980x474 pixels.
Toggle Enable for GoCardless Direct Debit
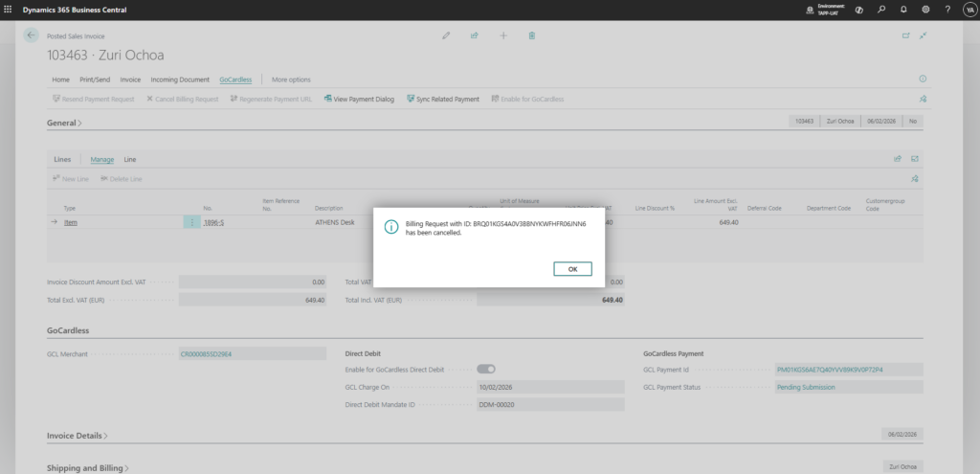coord(486,369)
